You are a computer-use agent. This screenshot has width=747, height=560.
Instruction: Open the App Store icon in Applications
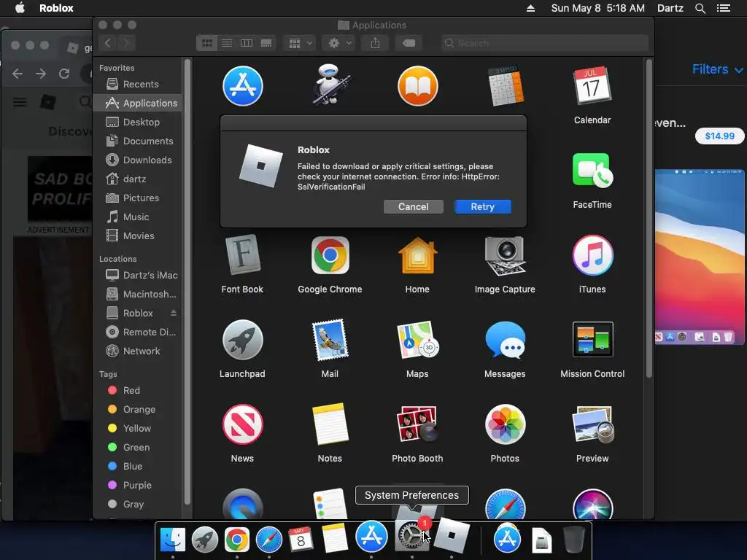[242, 86]
